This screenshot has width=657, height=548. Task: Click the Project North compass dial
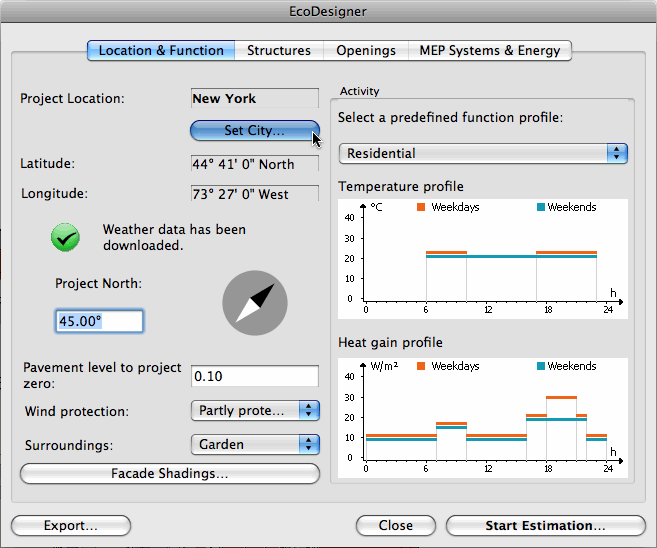click(x=255, y=303)
